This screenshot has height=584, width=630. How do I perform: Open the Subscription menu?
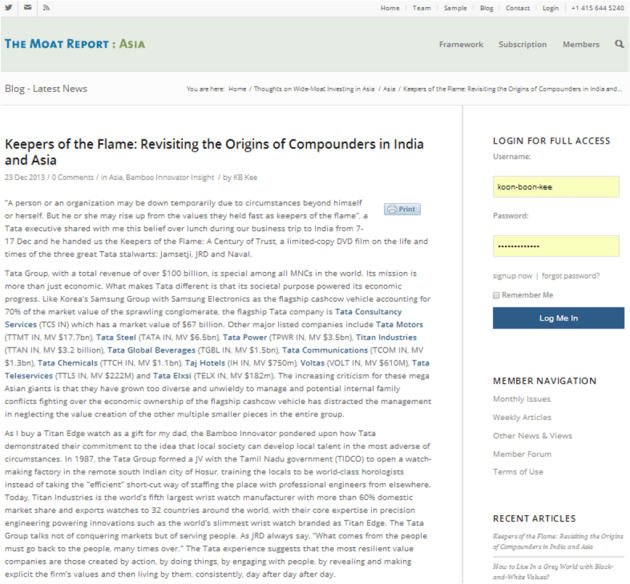(522, 44)
